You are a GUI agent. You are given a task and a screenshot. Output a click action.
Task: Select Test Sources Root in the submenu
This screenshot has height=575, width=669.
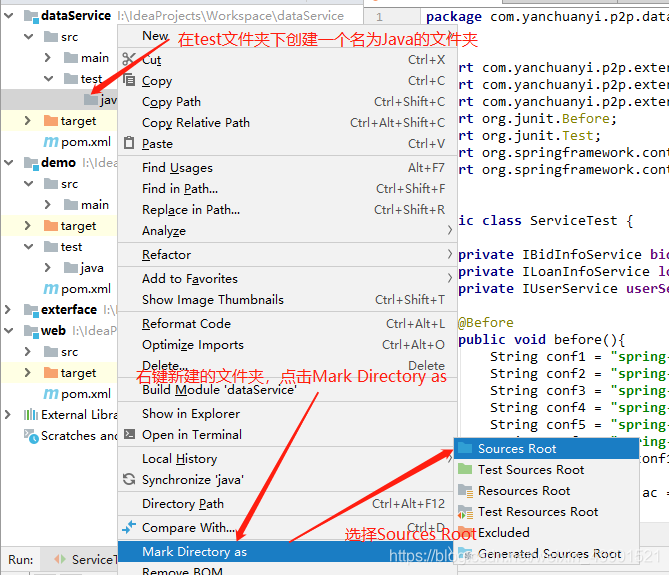[547, 470]
